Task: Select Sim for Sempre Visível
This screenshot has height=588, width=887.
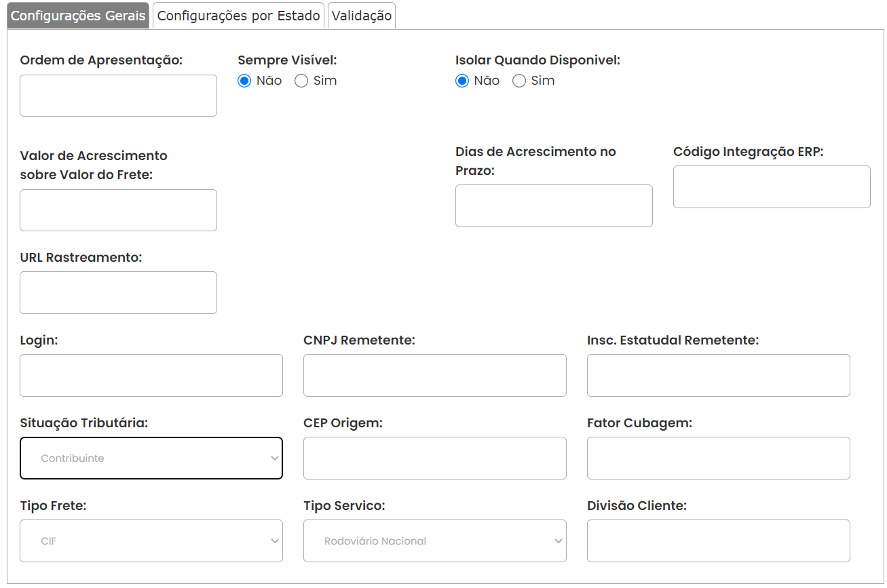Action: (x=301, y=81)
